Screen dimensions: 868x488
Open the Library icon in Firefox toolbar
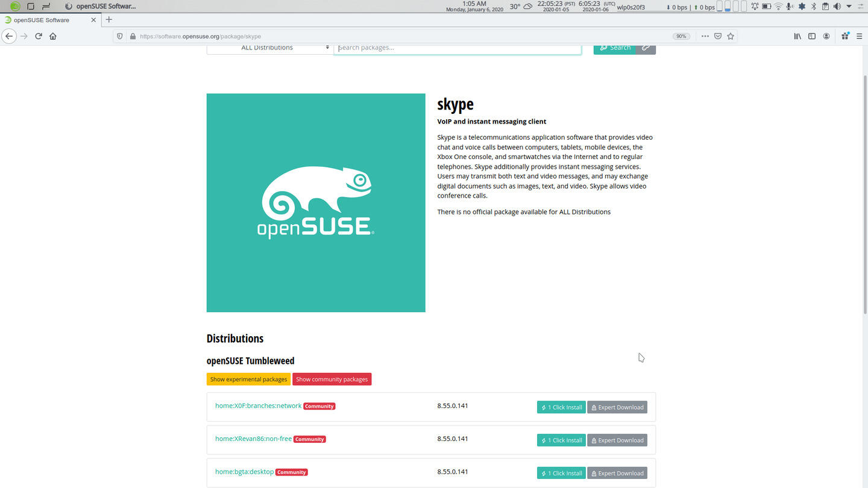(797, 36)
